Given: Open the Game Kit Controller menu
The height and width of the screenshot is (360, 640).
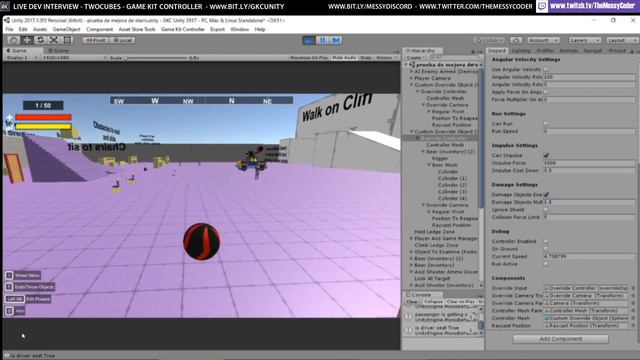Looking at the screenshot, I should point(183,29).
